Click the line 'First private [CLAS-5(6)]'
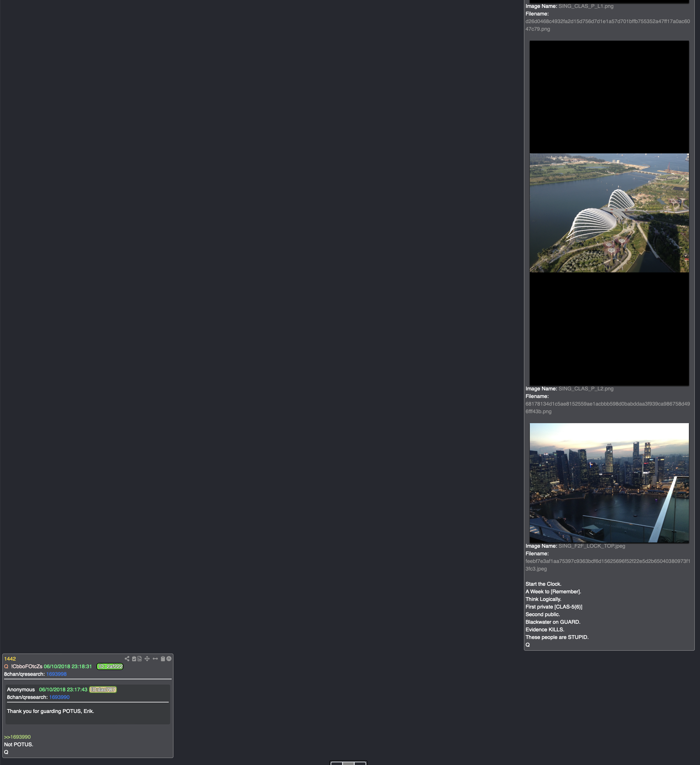The image size is (700, 765). point(554,607)
